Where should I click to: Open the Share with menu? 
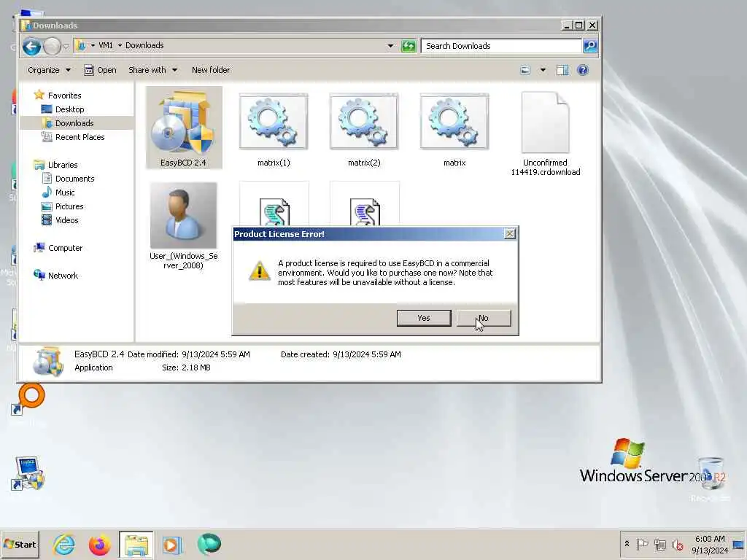[152, 70]
